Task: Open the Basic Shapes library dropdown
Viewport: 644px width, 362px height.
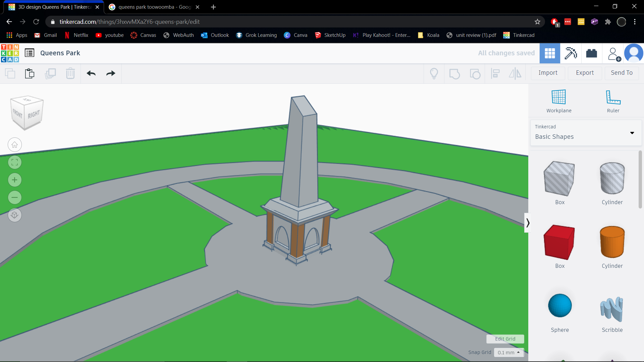Action: pos(586,133)
